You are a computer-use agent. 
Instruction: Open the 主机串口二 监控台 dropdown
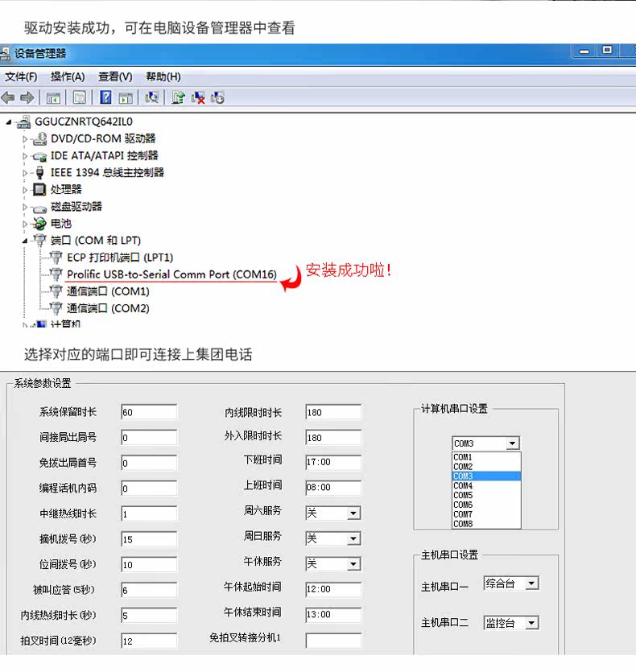532,623
